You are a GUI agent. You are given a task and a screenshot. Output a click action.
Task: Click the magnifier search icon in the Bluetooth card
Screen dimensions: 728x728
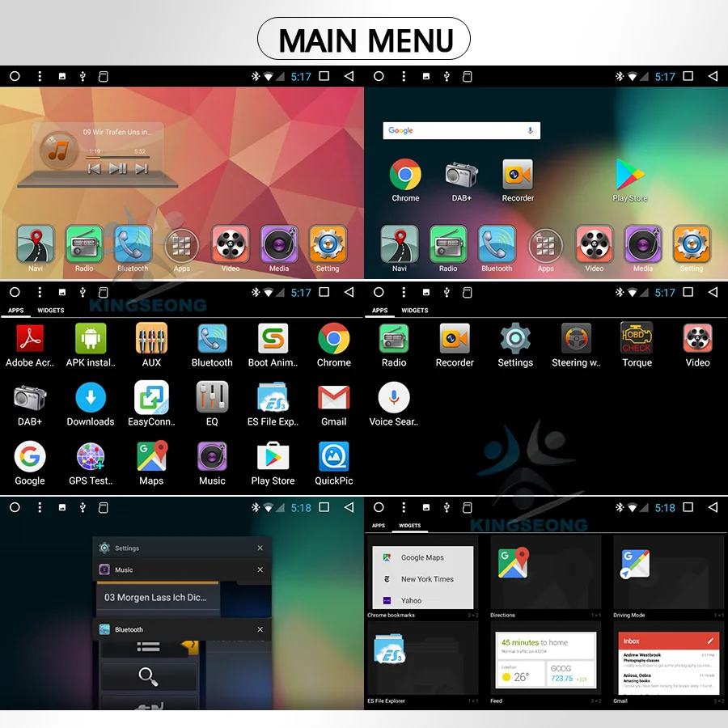148,676
